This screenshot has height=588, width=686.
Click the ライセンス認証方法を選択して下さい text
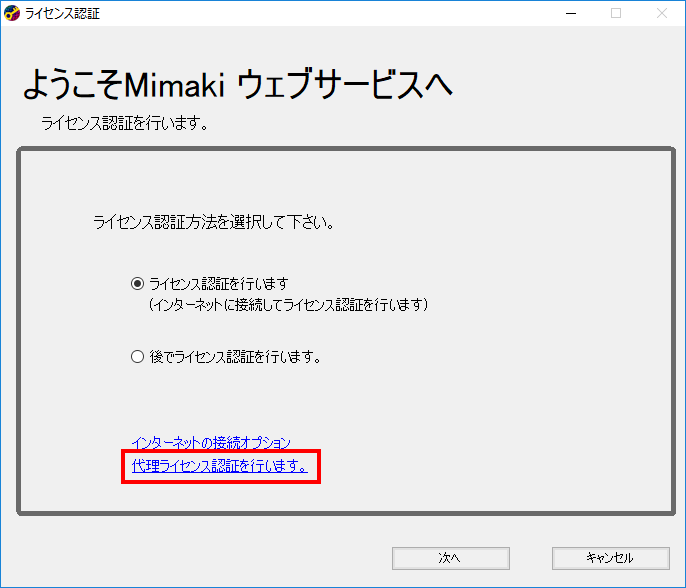point(214,222)
